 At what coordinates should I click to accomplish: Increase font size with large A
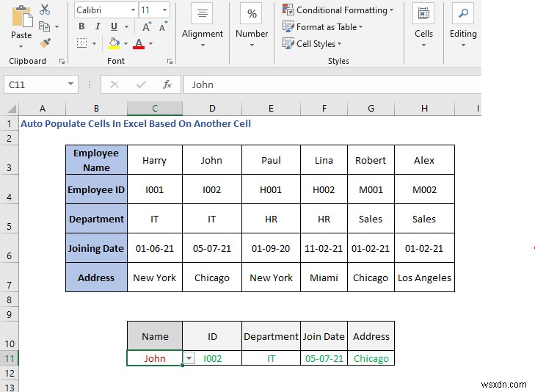click(146, 26)
